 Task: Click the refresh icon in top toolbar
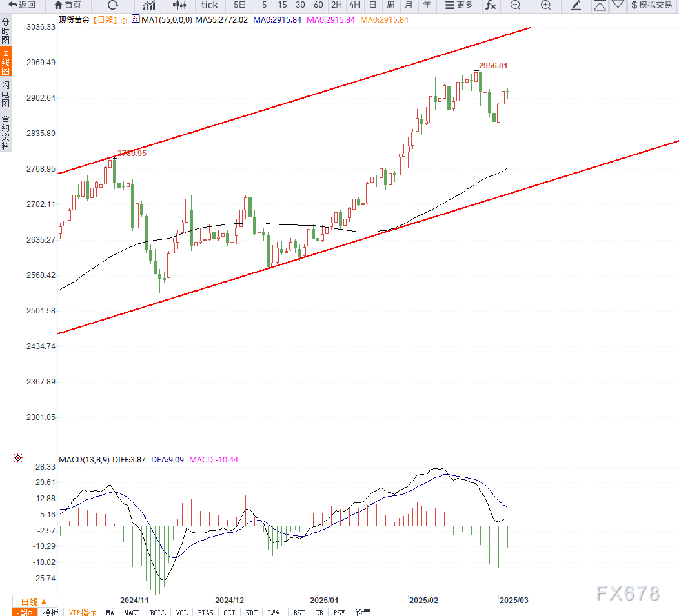(x=113, y=5)
